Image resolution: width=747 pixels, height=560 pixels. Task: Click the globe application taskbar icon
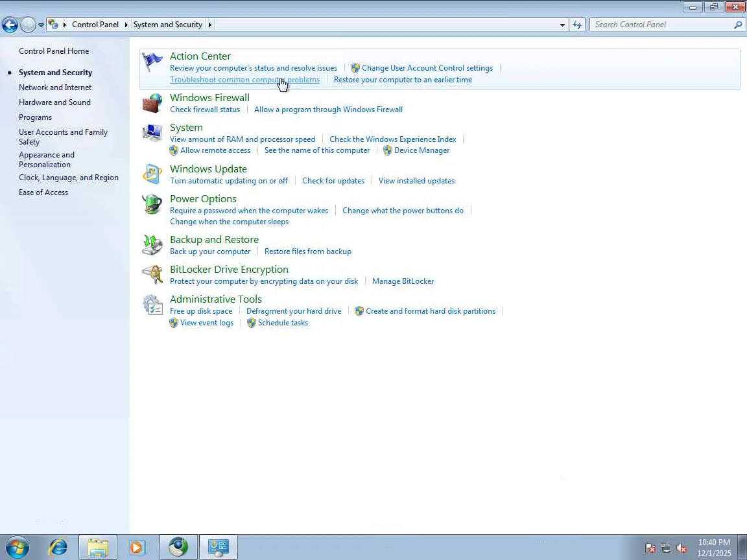coord(178,547)
